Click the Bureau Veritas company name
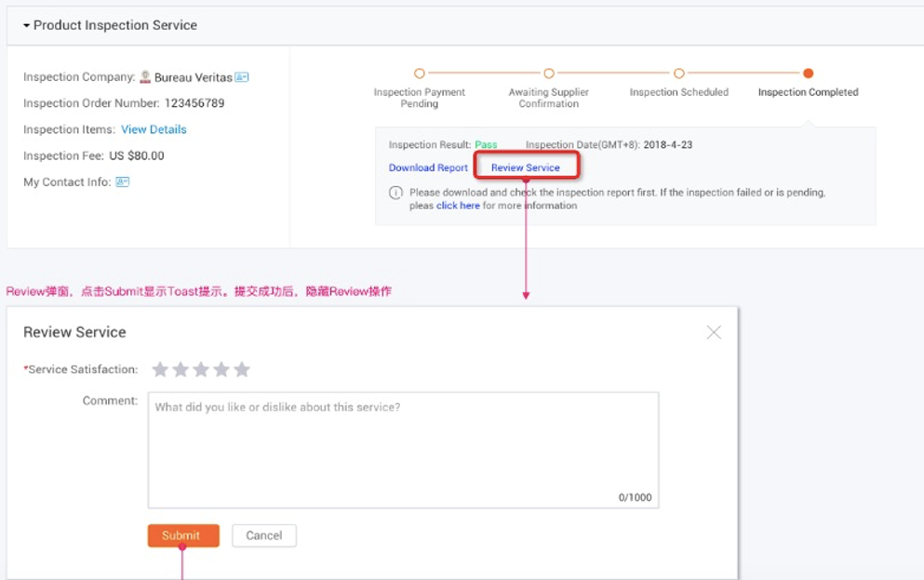The image size is (924, 580). (x=194, y=77)
